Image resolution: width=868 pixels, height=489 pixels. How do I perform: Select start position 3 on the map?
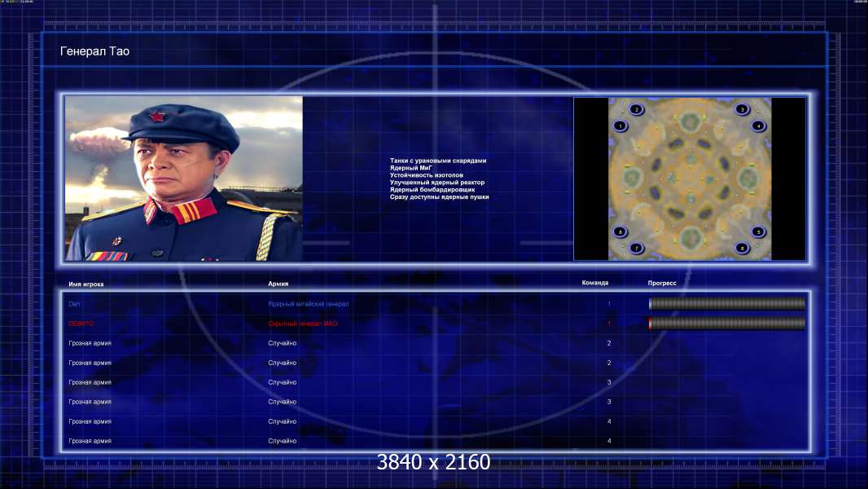tap(743, 110)
